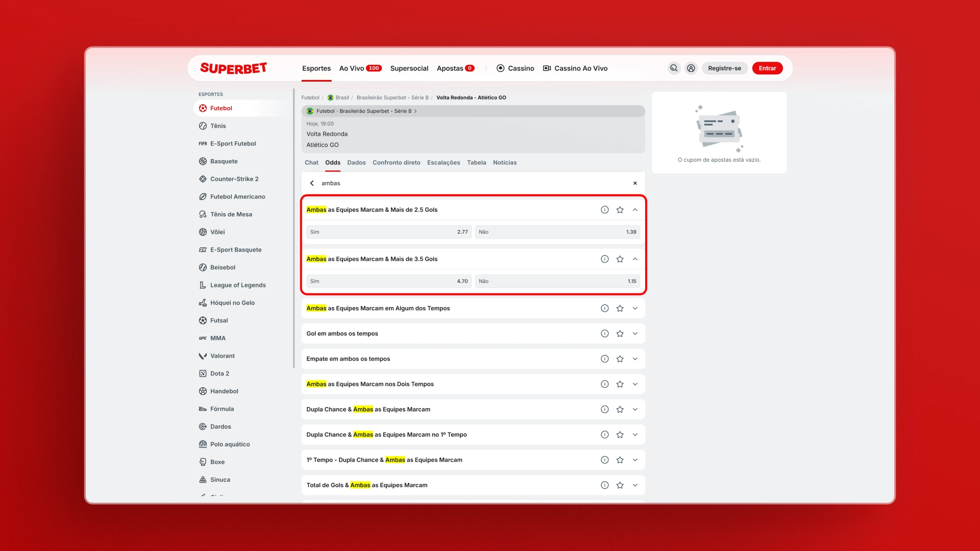The height and width of the screenshot is (551, 980).
Task: Open the user profile icon in header
Action: [691, 68]
